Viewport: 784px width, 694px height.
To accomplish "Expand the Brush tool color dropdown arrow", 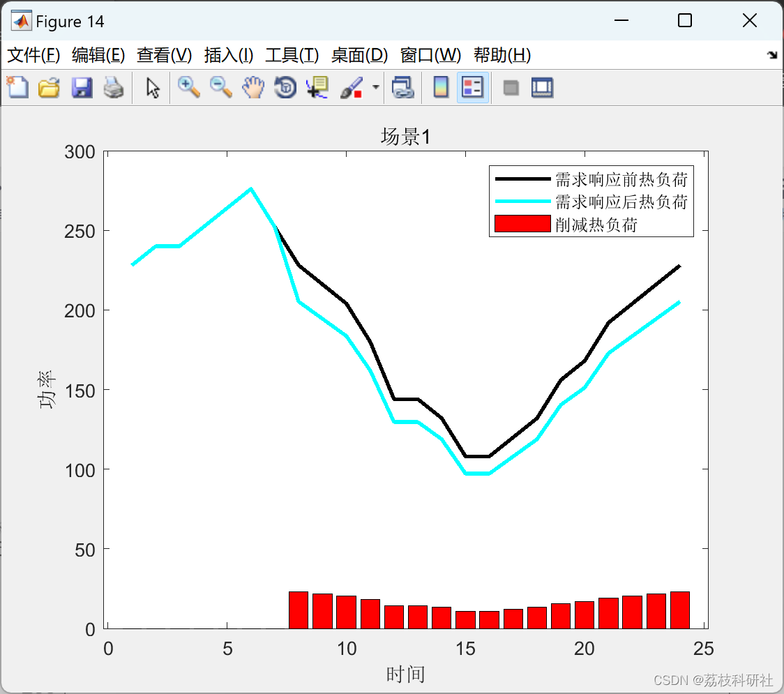I will pyautogui.click(x=376, y=87).
